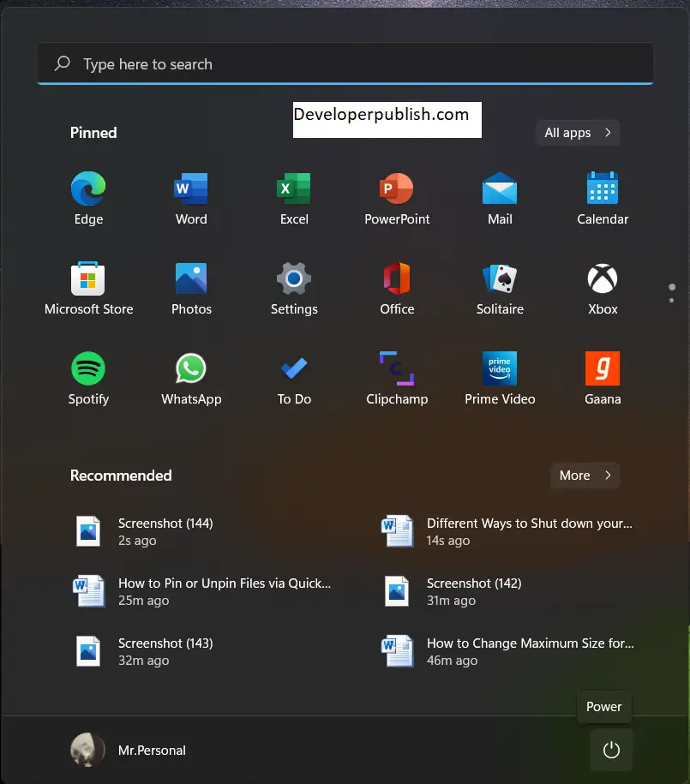Launch the Gaana music app
Screen dimensions: 690x784
pyautogui.click(x=603, y=379)
